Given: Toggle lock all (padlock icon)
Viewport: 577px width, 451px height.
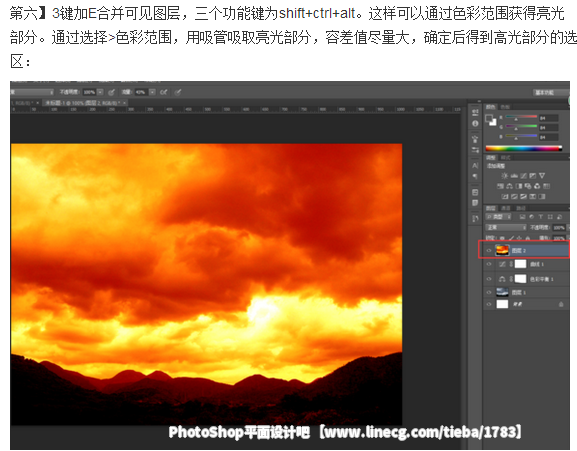Looking at the screenshot, I should pos(528,238).
